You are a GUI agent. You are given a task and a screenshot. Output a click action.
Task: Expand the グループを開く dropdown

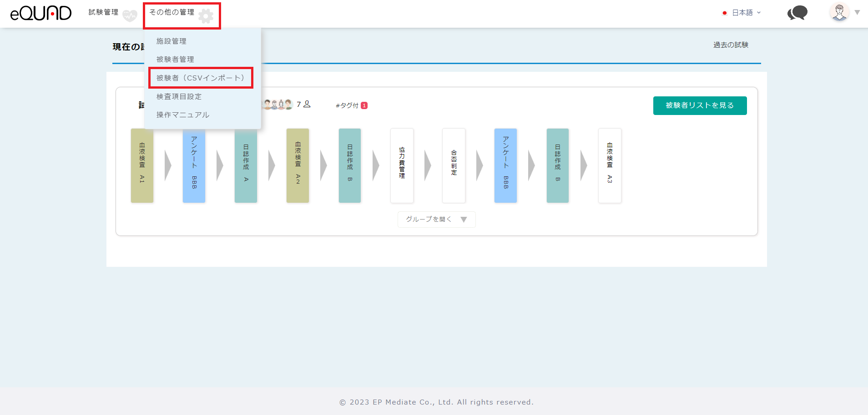(436, 220)
